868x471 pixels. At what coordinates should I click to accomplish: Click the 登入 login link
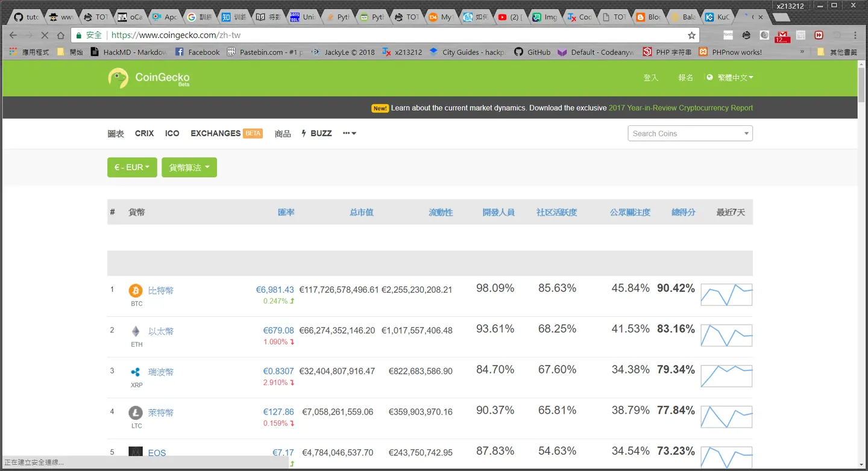click(x=651, y=78)
